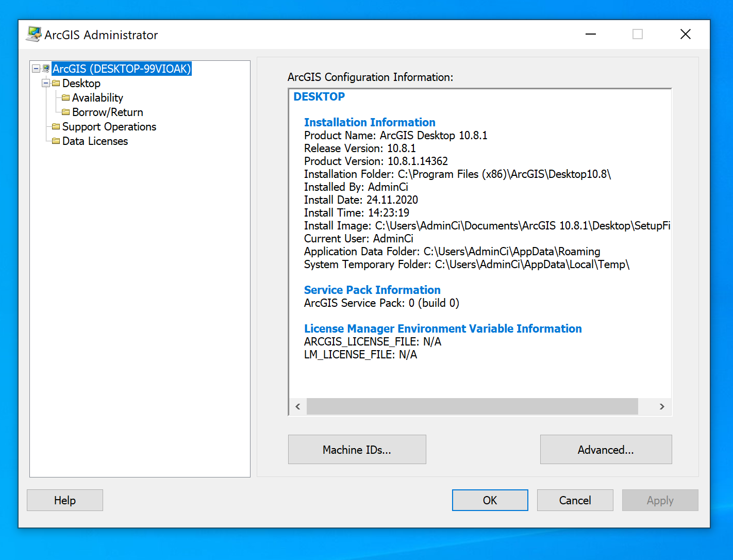Select the Availability tree item
The height and width of the screenshot is (560, 733).
tap(97, 97)
